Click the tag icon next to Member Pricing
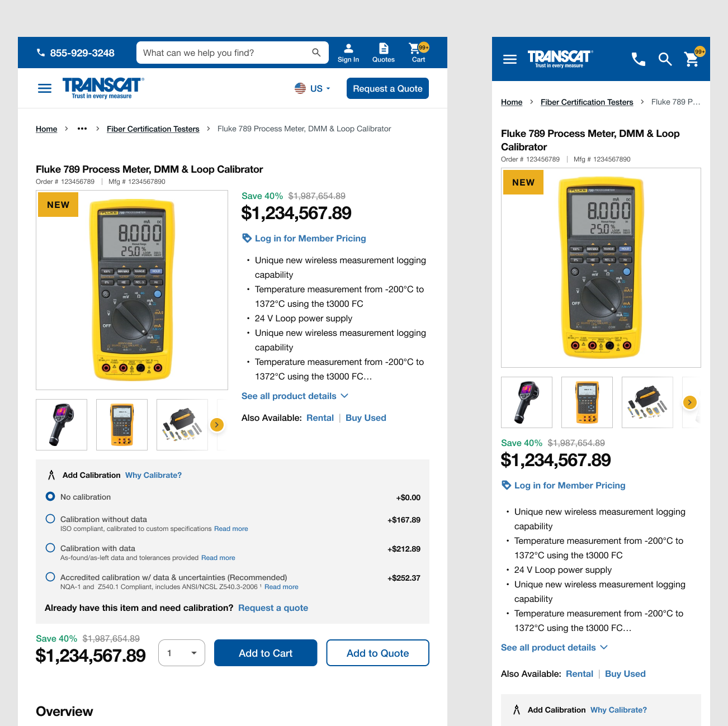 247,238
